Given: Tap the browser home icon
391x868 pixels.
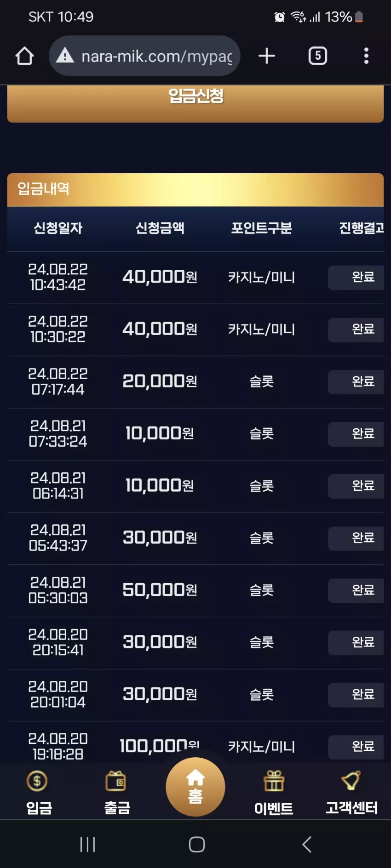Looking at the screenshot, I should [24, 56].
